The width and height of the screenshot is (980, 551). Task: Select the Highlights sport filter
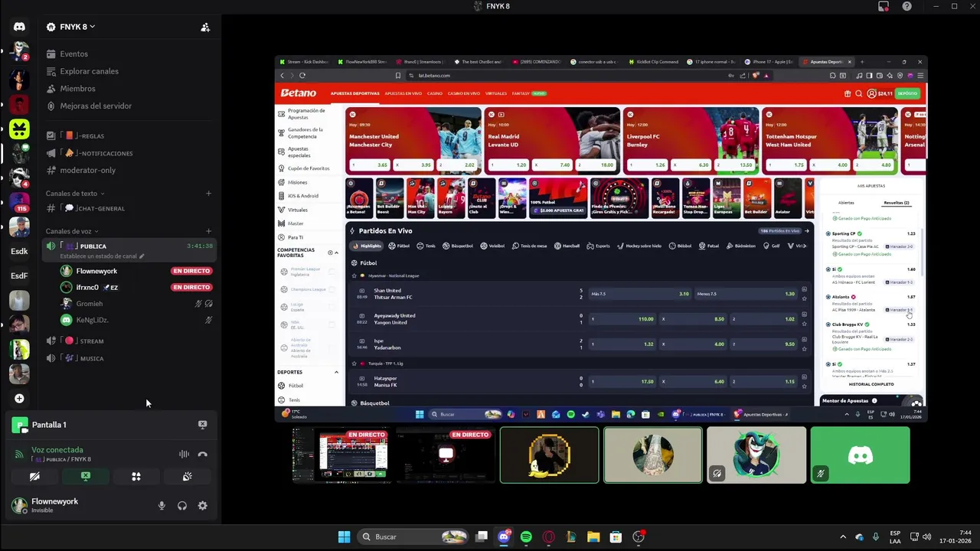tap(367, 246)
